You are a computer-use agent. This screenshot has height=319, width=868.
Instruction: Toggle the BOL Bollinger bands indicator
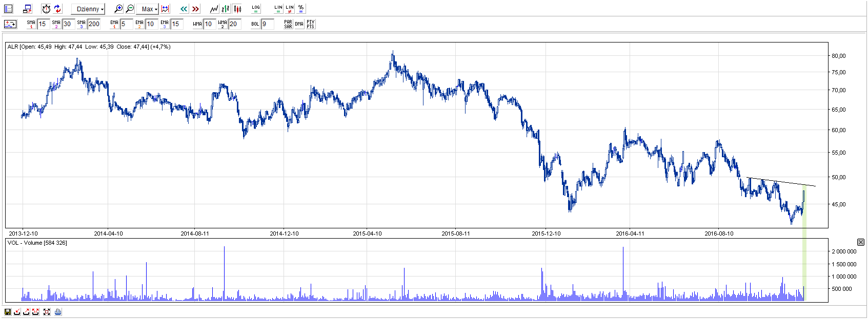click(255, 24)
